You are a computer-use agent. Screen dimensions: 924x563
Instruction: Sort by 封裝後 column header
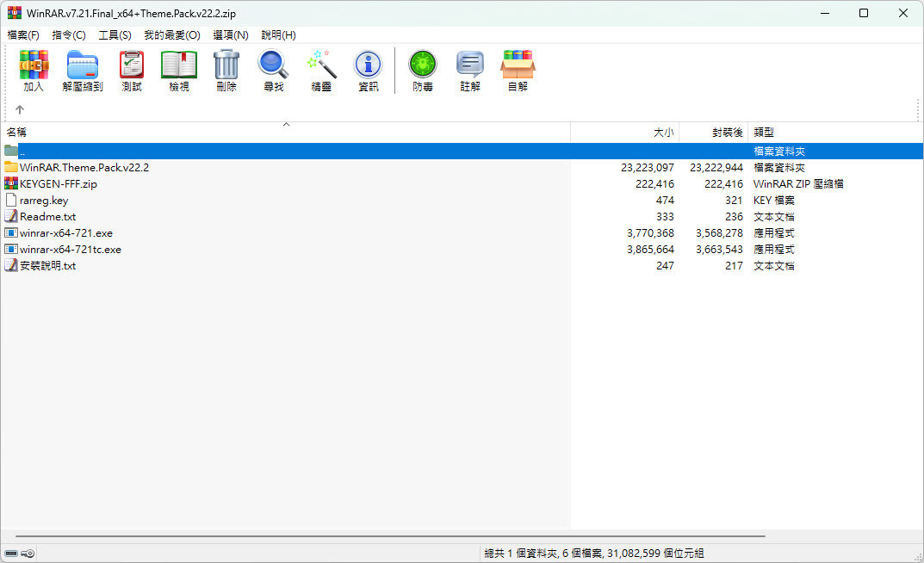(714, 133)
